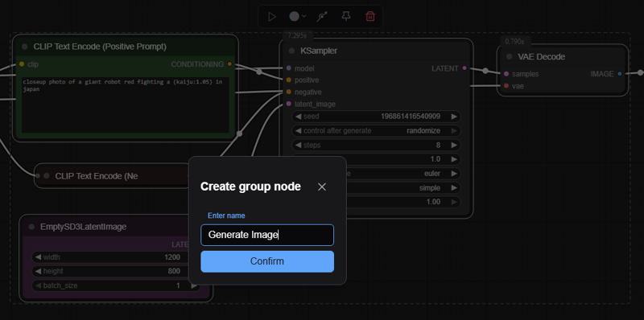Close the Create group node dialog

322,187
